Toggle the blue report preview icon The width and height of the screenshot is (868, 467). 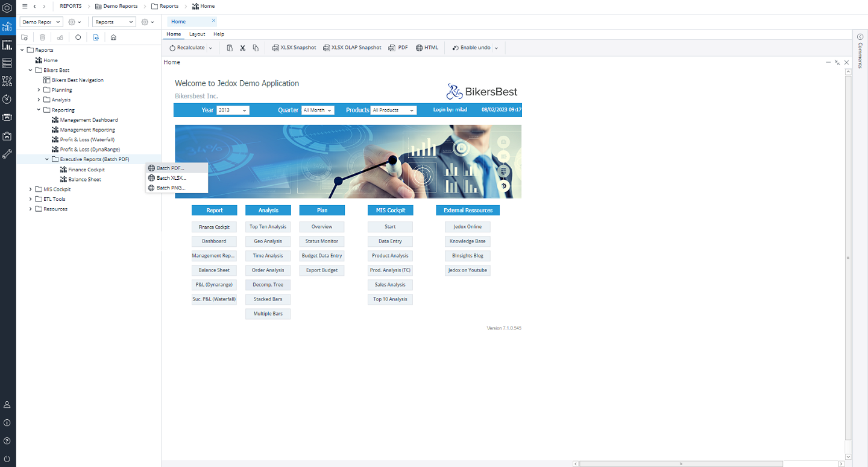coord(96,37)
